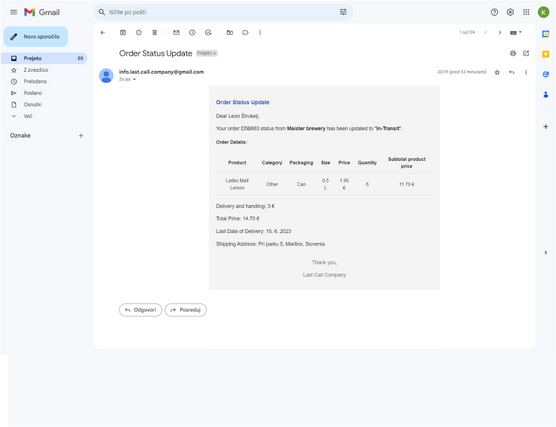
Task: Move email to a folder
Action: (x=230, y=33)
